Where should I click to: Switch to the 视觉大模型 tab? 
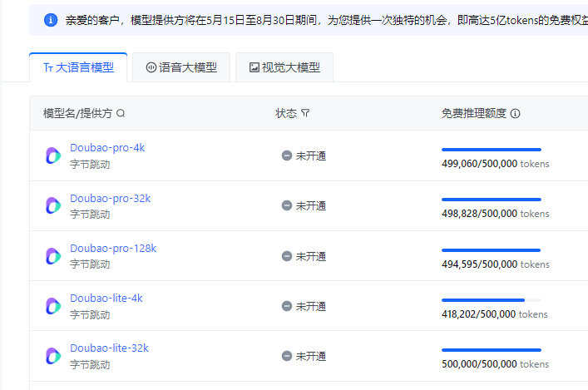[284, 67]
